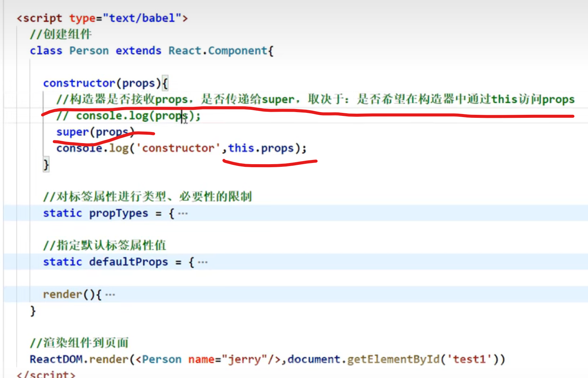Expand folded render() method ellipsis
588x378 pixels.
click(x=110, y=295)
